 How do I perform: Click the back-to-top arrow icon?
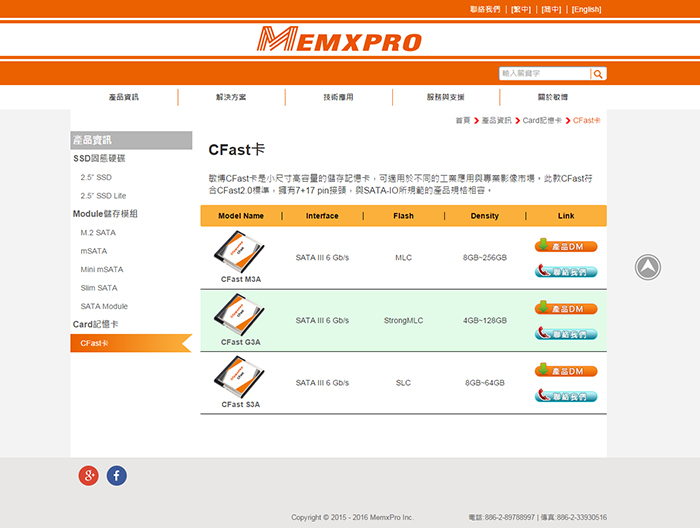[x=648, y=267]
